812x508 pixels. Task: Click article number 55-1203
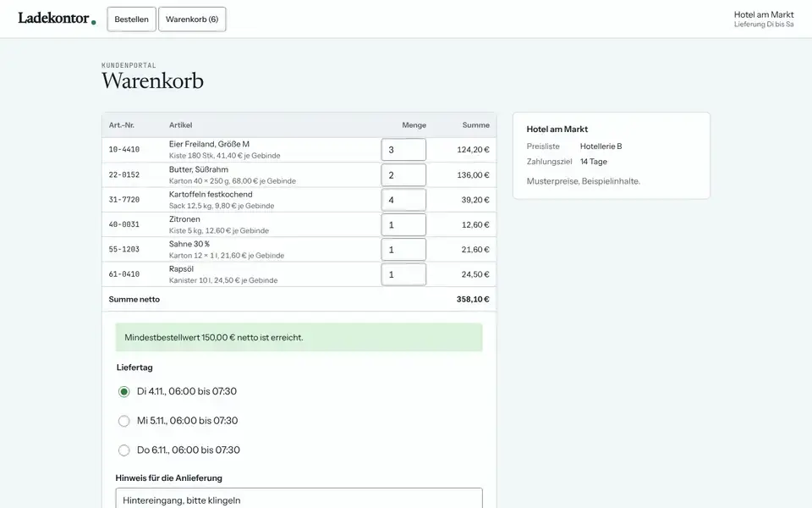point(124,249)
